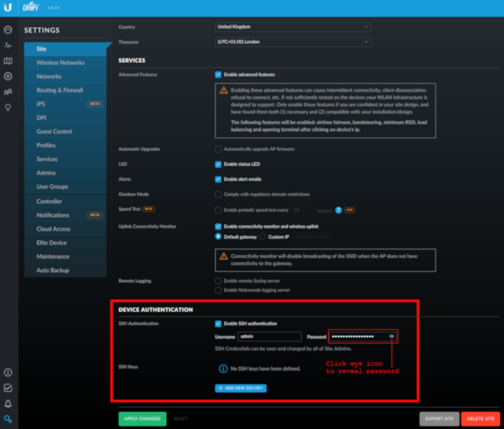Open Auto Backup settings
Image resolution: width=504 pixels, height=429 pixels.
(65, 270)
